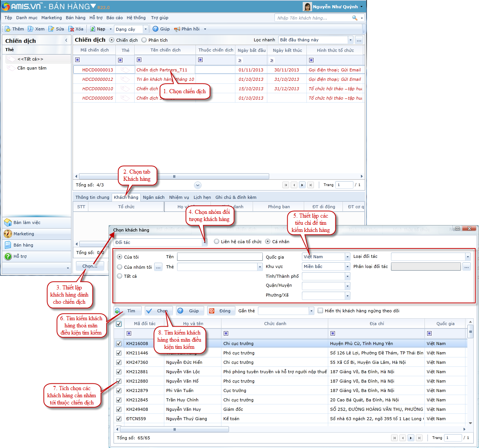The width and height of the screenshot is (479, 448).
Task: Uncheck the row for customer KH211446
Action: coord(119,353)
